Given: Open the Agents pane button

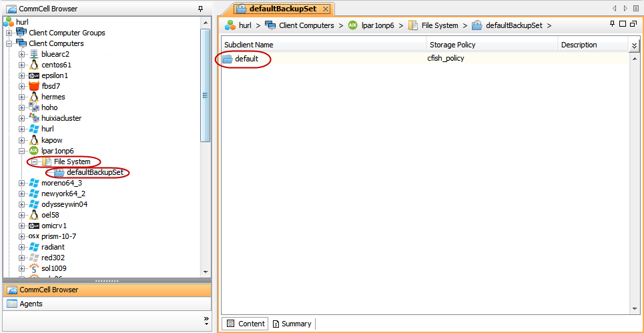Looking at the screenshot, I should pyautogui.click(x=31, y=304).
